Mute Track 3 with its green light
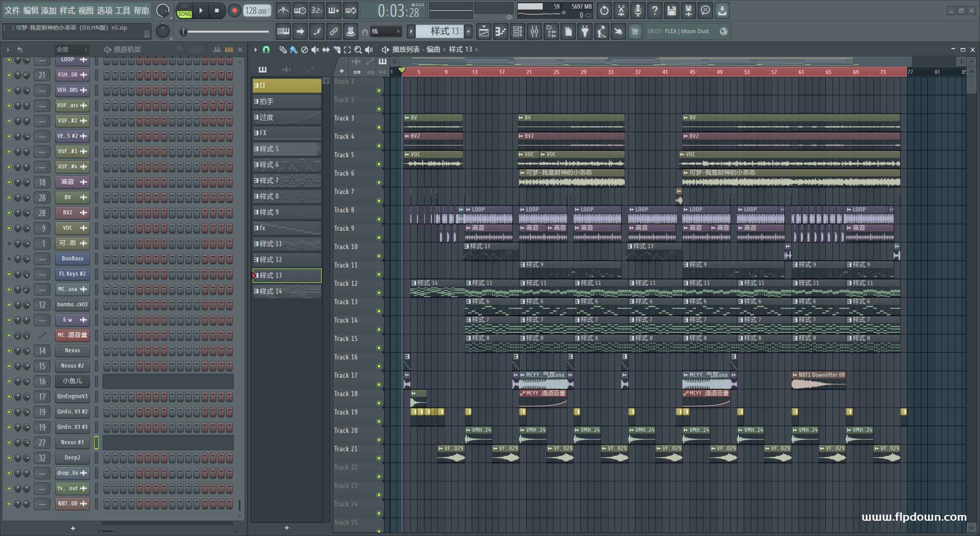 click(379, 127)
